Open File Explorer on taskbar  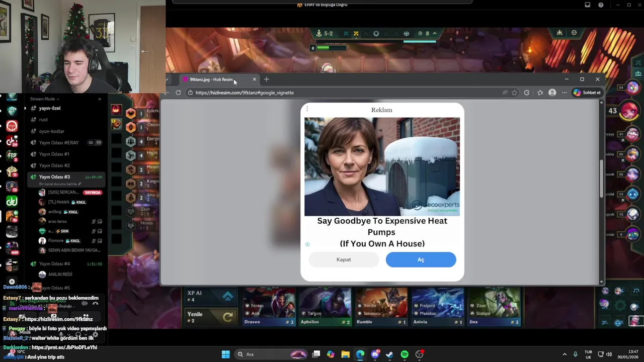[x=345, y=354]
